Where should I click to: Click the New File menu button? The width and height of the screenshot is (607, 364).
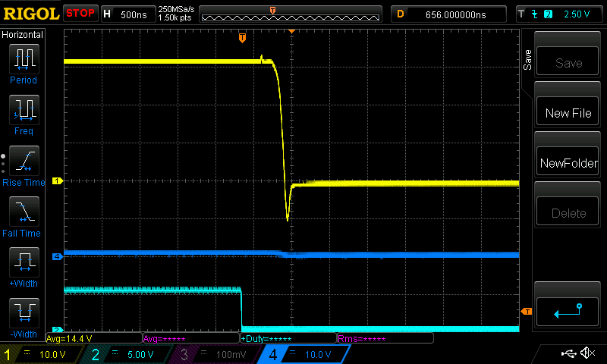click(x=568, y=113)
